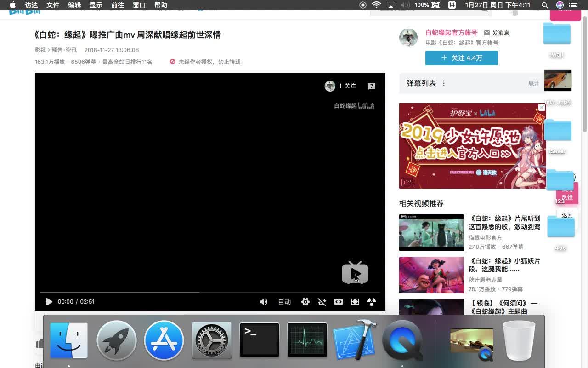The width and height of the screenshot is (588, 368).
Task: Open Finder from the Dock
Action: pos(69,340)
